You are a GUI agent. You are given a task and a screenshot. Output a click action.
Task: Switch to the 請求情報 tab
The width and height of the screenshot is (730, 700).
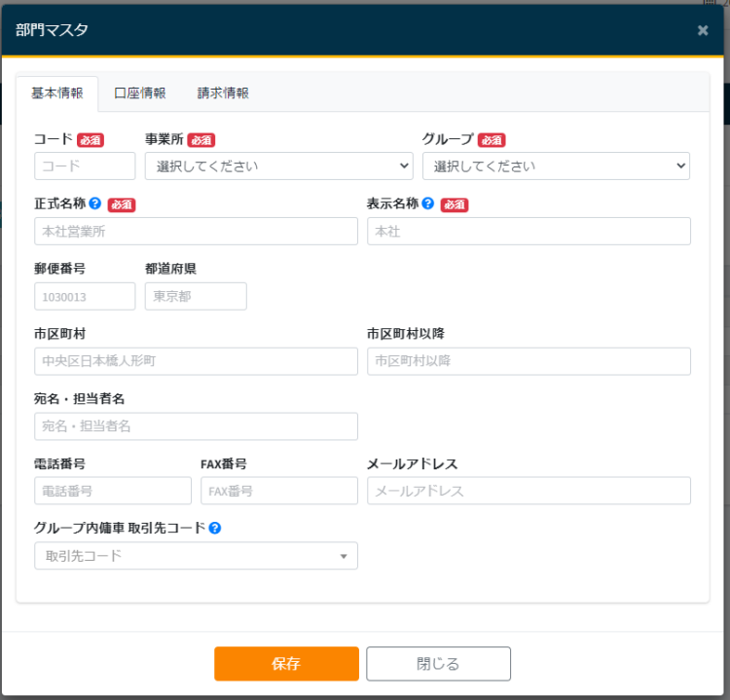tap(224, 93)
